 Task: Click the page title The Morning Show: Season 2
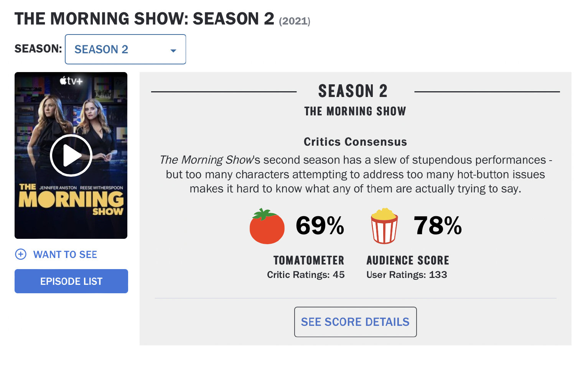[144, 19]
